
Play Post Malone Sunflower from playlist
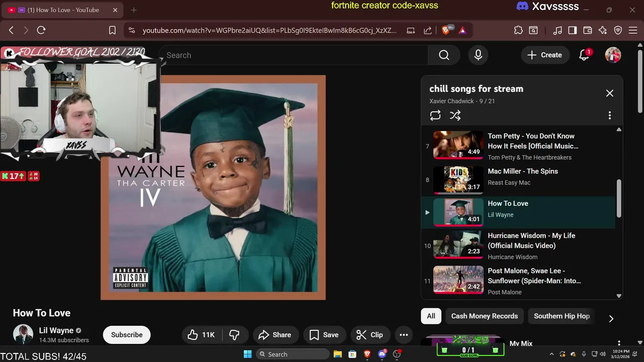(x=518, y=281)
